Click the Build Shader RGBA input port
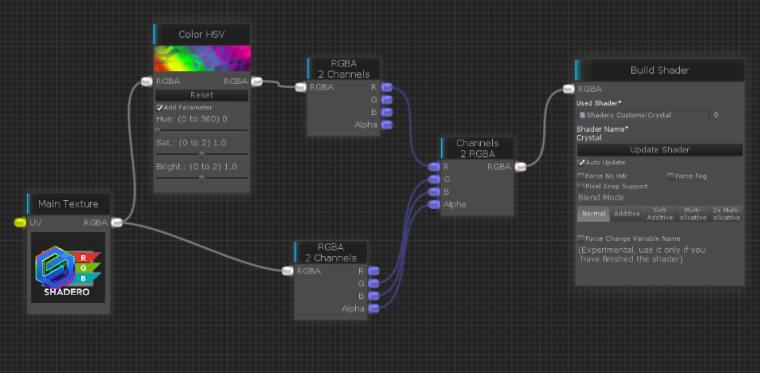 point(569,89)
